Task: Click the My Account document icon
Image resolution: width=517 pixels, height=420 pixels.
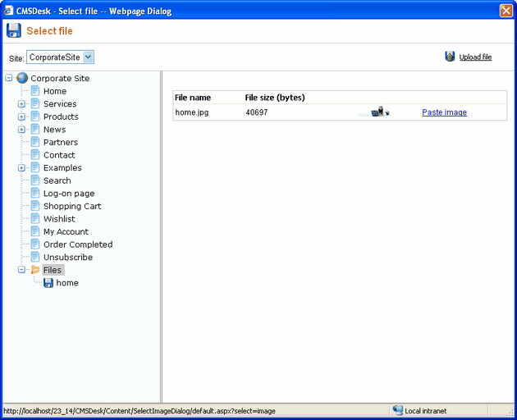Action: pyautogui.click(x=35, y=231)
